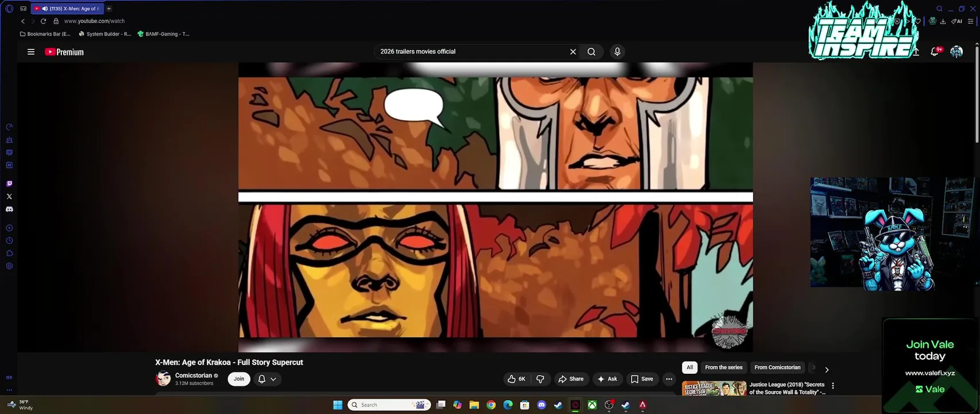
Task: Open browser downloads icon
Action: tap(943, 21)
